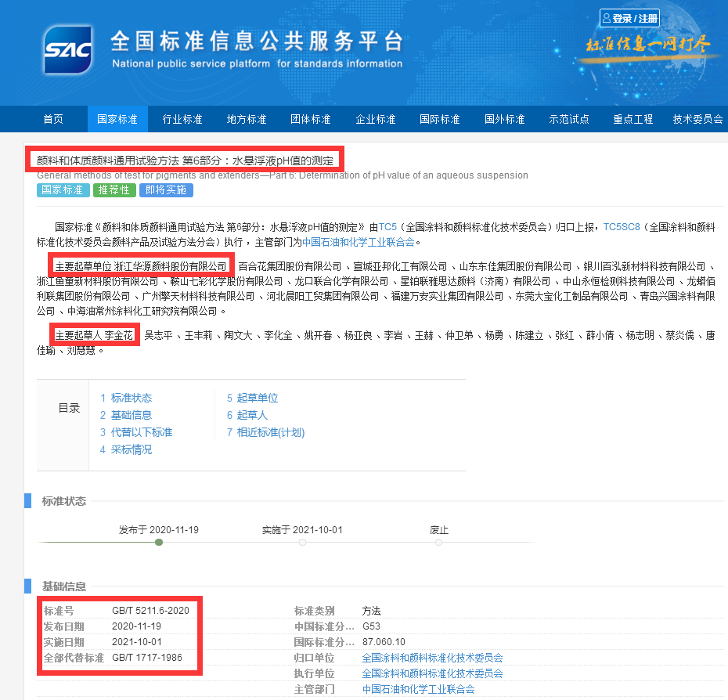Click the TC5 committee link

[x=388, y=227]
